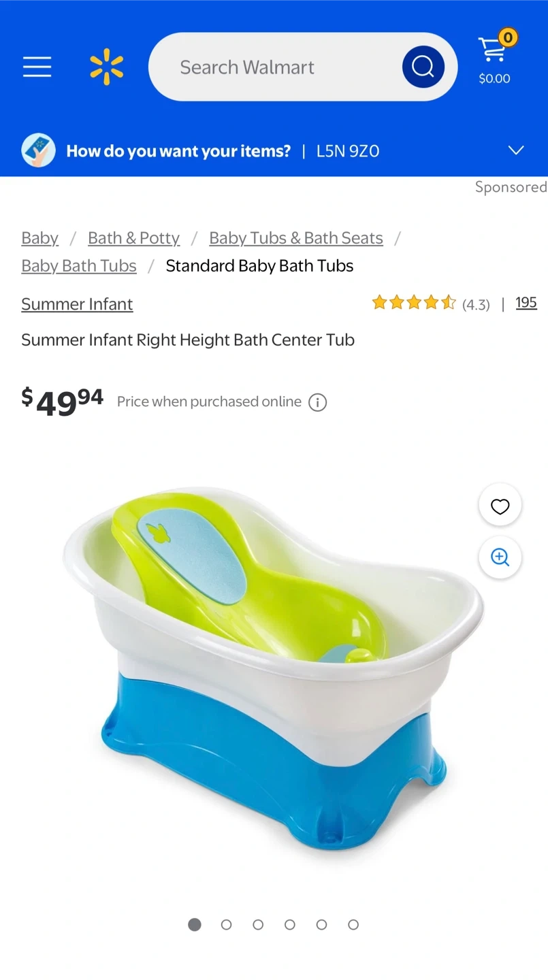Show price info via circled i icon
The width and height of the screenshot is (548, 980).
tap(317, 402)
